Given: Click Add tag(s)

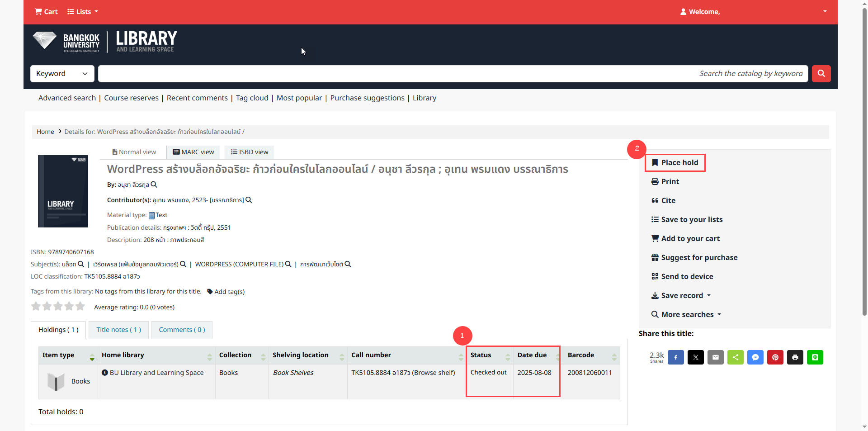Looking at the screenshot, I should tap(226, 292).
